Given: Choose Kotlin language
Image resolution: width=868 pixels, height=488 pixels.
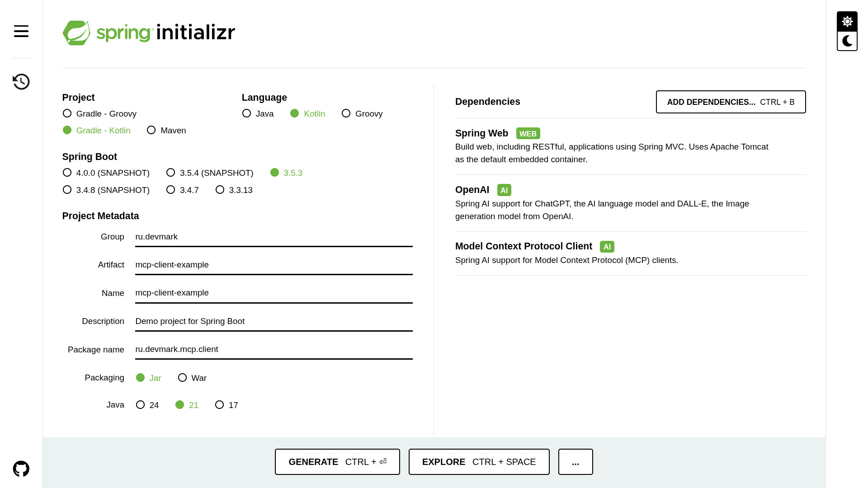Looking at the screenshot, I should 307,114.
